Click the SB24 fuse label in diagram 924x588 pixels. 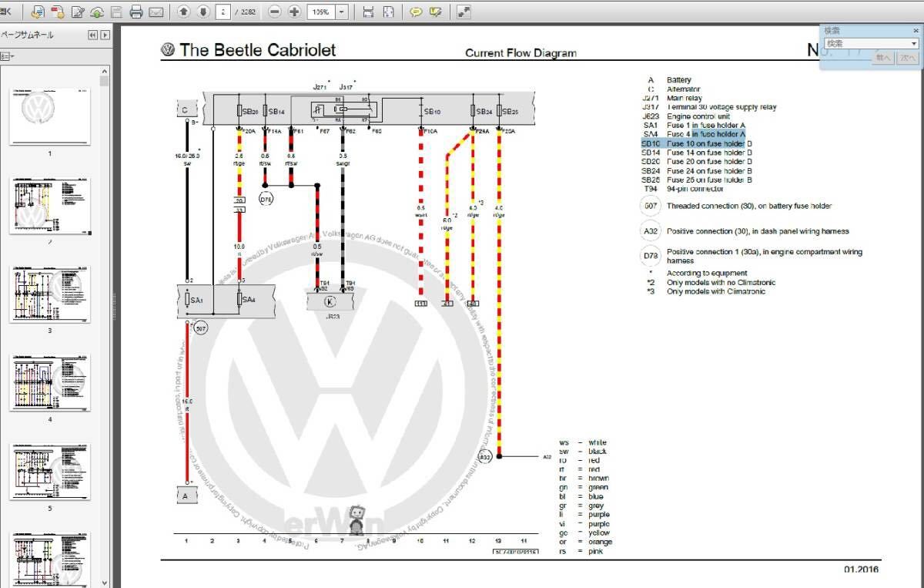pos(484,112)
